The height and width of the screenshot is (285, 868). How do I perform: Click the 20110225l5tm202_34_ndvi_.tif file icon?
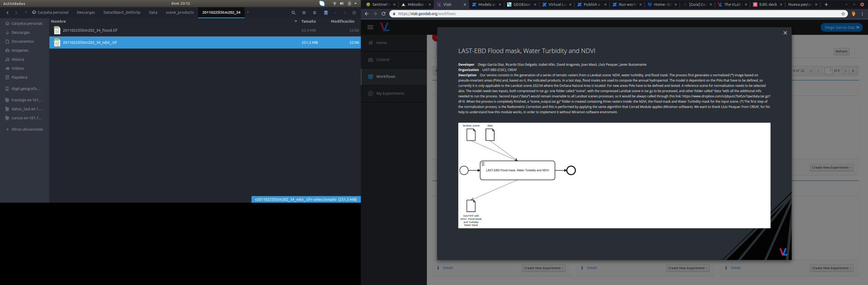[x=57, y=42]
